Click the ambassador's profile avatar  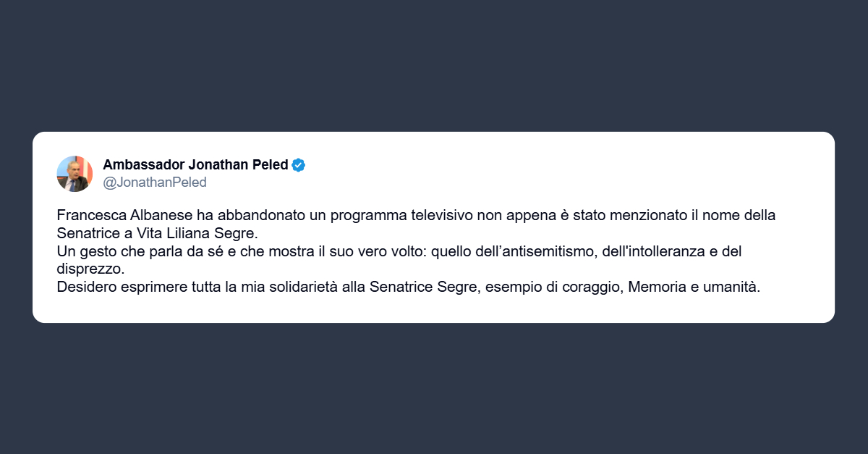click(x=75, y=174)
